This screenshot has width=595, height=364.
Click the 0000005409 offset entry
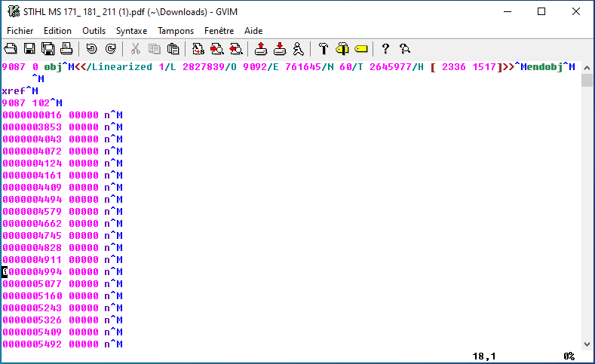click(32, 332)
